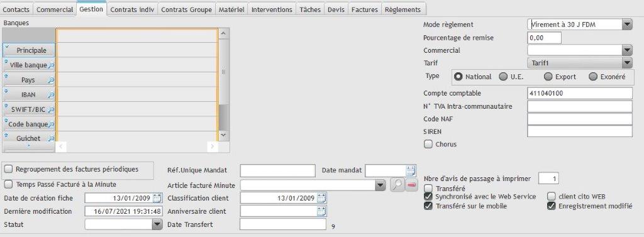Uncheck Enregistrement modifié
The image size is (644, 237).
coord(552,206)
